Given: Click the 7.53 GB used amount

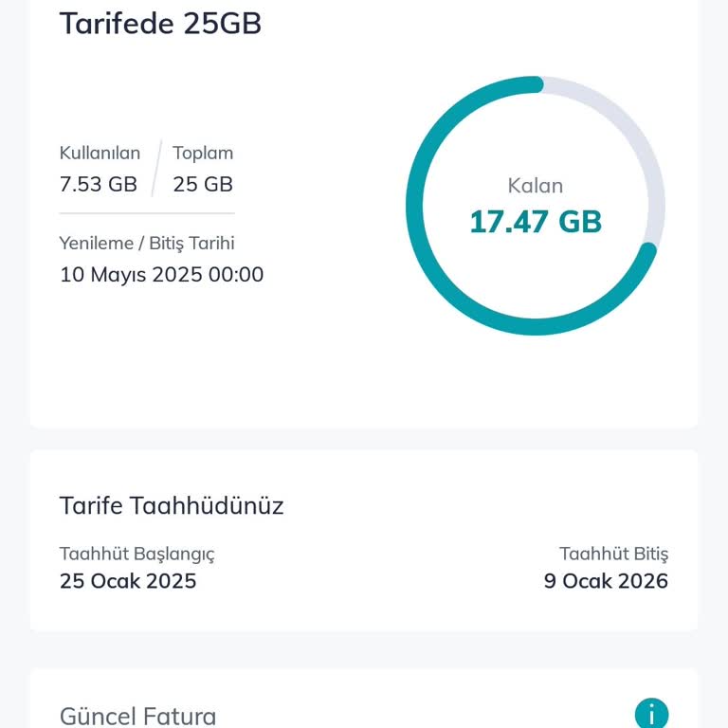Looking at the screenshot, I should [x=99, y=184].
